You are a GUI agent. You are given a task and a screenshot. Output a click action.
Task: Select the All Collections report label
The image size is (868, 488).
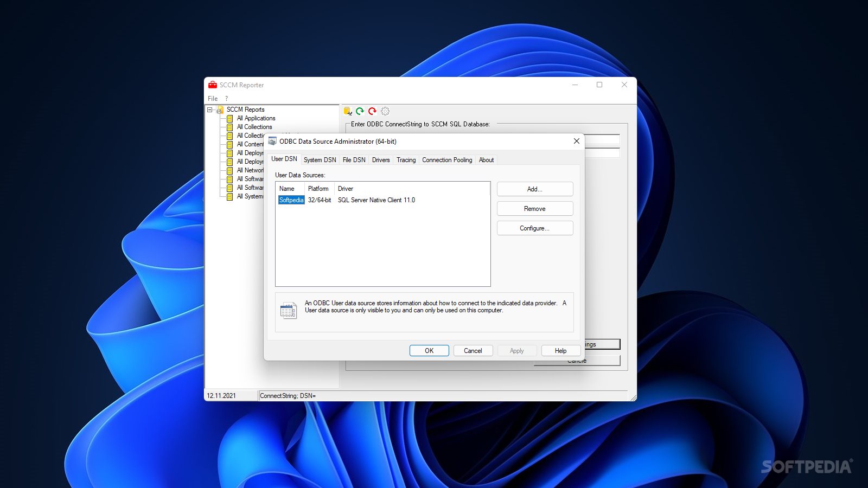point(254,127)
